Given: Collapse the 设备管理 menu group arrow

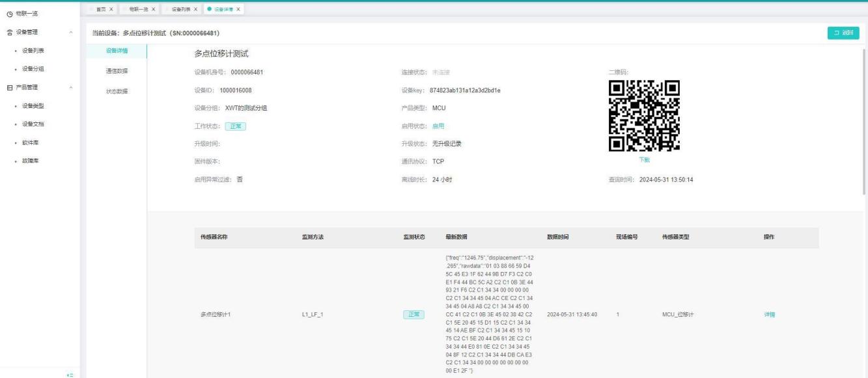Looking at the screenshot, I should (70, 32).
